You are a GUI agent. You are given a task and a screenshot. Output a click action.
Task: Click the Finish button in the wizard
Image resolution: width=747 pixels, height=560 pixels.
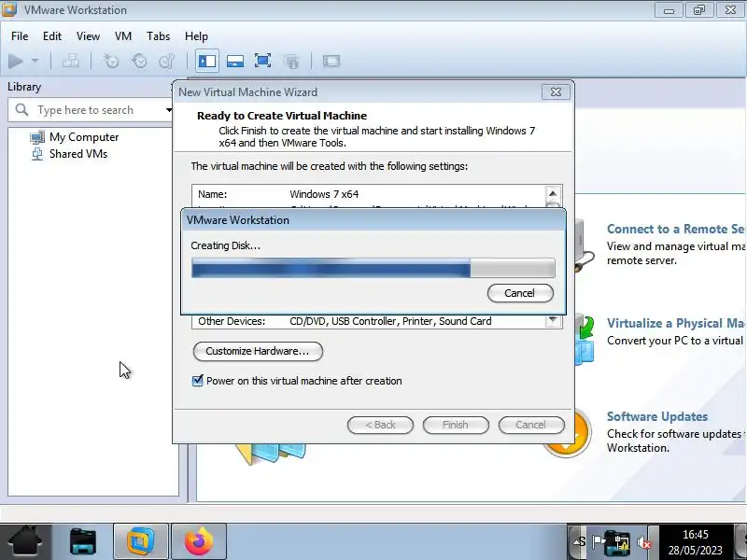(456, 425)
